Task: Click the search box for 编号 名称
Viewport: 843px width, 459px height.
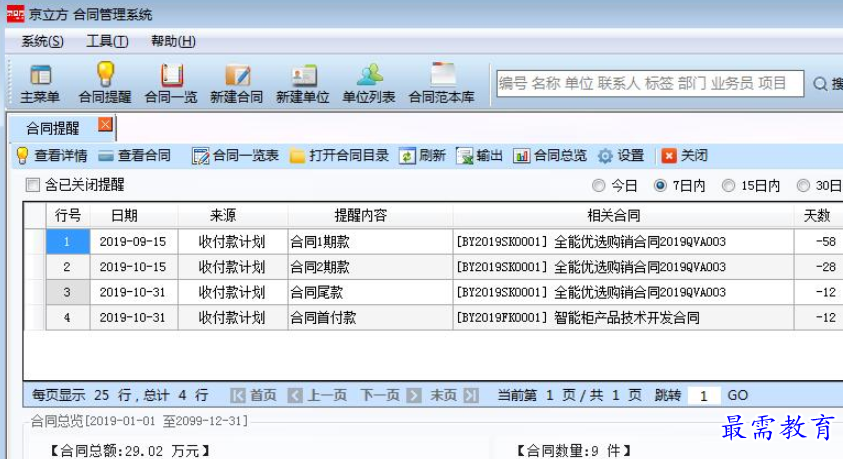Action: click(650, 83)
